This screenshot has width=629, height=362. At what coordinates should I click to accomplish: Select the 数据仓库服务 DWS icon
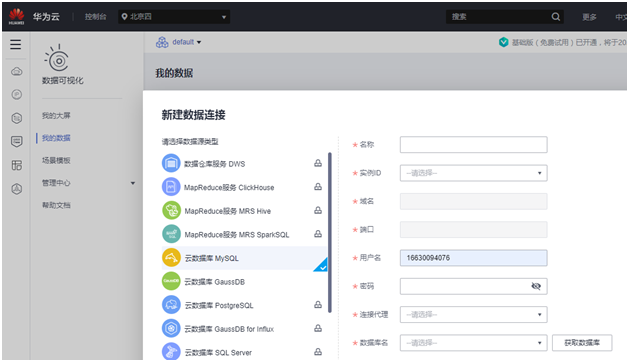click(x=171, y=163)
